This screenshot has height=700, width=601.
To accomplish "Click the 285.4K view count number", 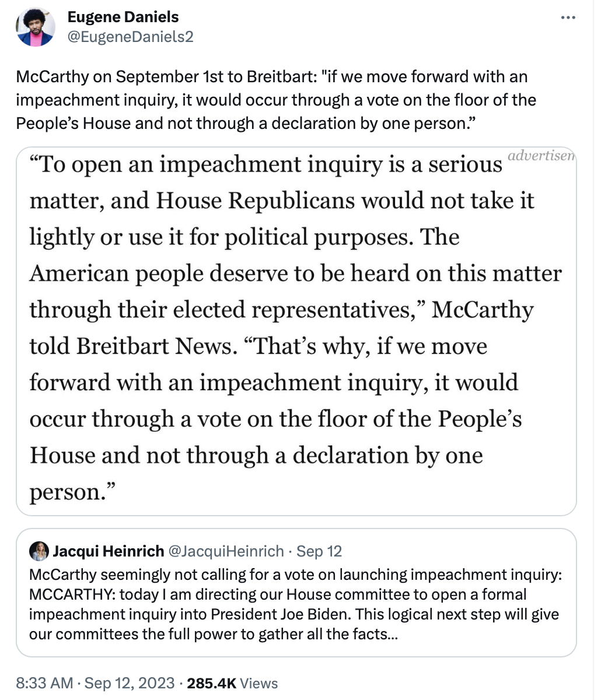I will (211, 683).
